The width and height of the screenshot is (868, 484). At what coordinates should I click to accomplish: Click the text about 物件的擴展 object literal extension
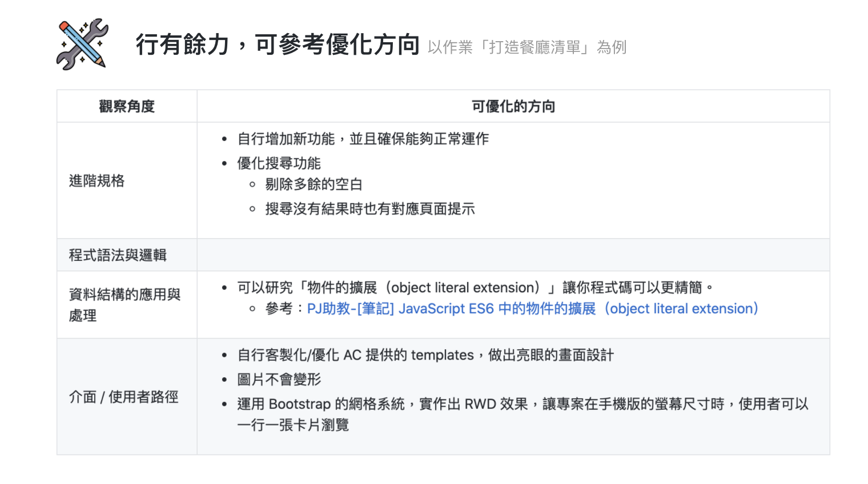click(x=475, y=287)
